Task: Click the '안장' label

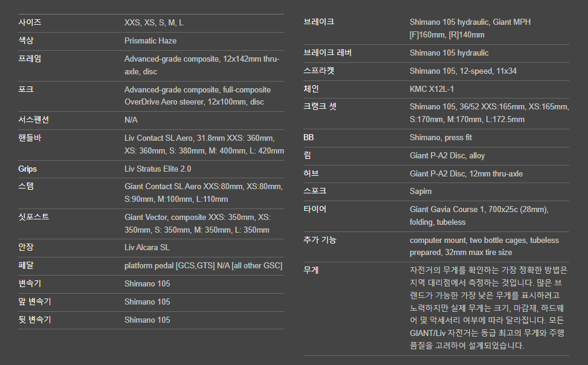Action: pyautogui.click(x=26, y=247)
